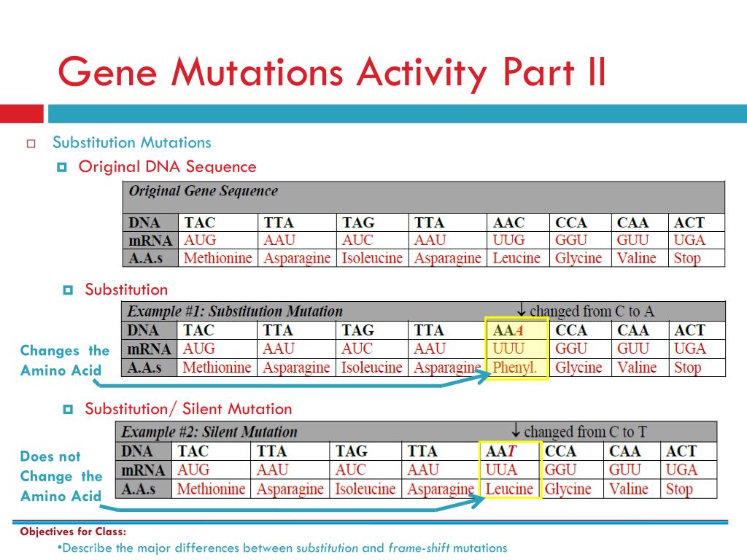This screenshot has width=747, height=560.
Task: Click the mutated AAA codon in Example #1
Action: [x=508, y=330]
